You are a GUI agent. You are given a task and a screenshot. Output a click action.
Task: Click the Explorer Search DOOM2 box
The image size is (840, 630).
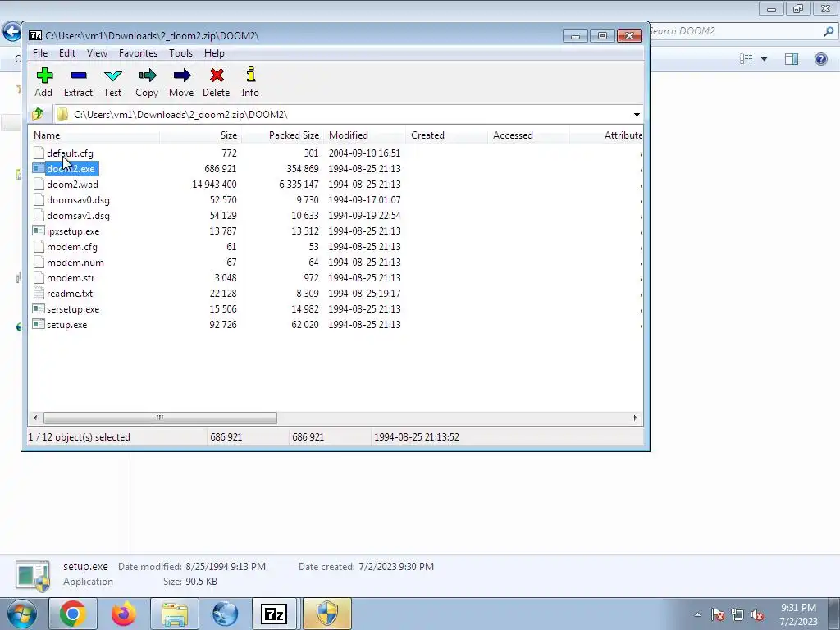(x=734, y=32)
